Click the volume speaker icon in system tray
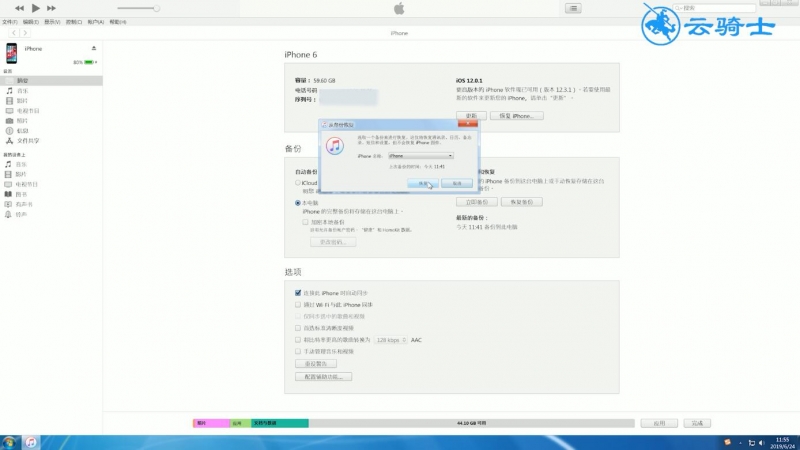The image size is (800, 450). click(x=762, y=443)
